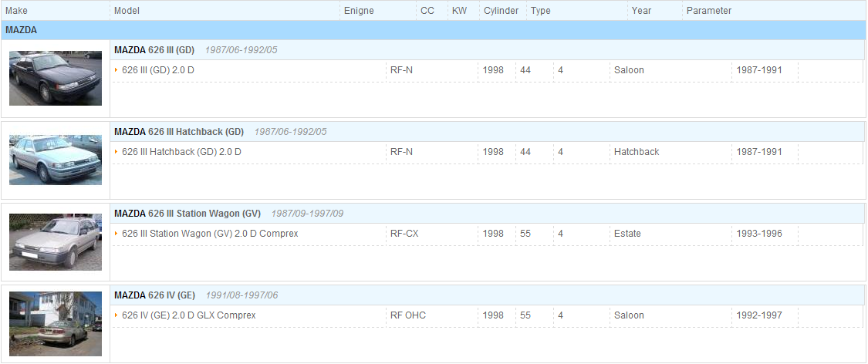Click the arrow before 626 III Station Wagon 2.0 D Comprex
The width and height of the screenshot is (868, 364).
pyautogui.click(x=117, y=234)
